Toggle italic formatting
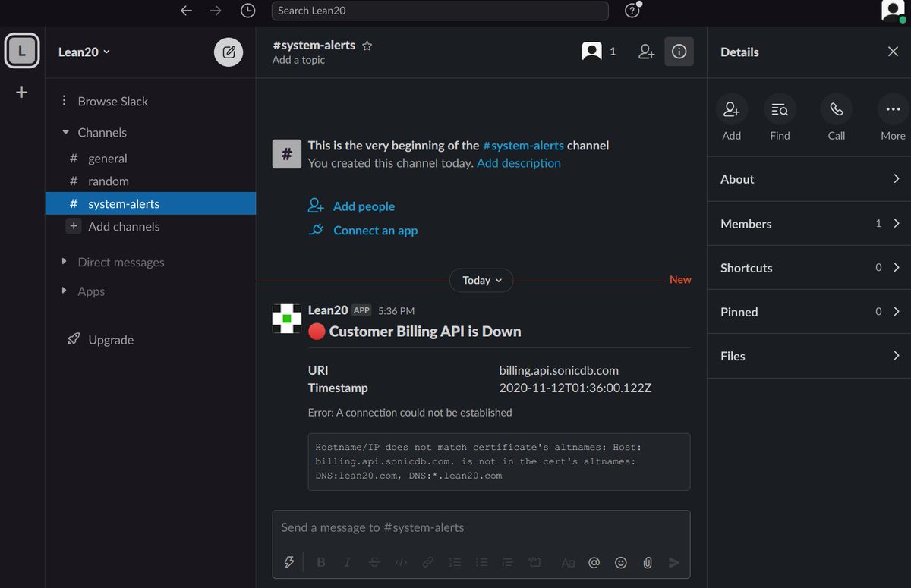911x588 pixels. (348, 562)
